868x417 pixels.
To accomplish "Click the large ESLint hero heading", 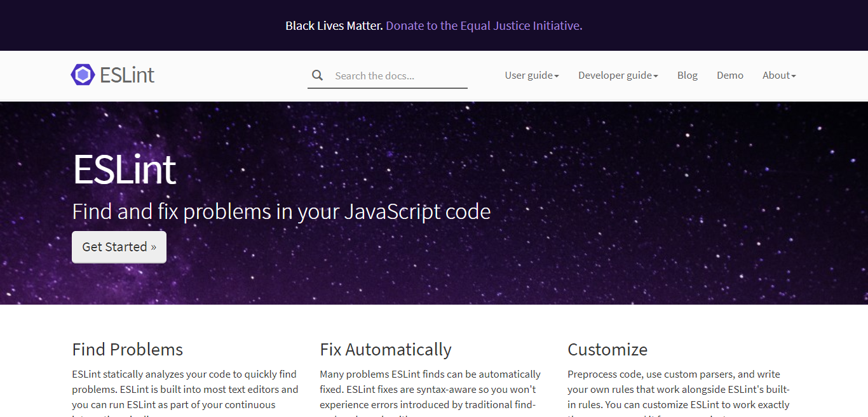I will pos(124,169).
